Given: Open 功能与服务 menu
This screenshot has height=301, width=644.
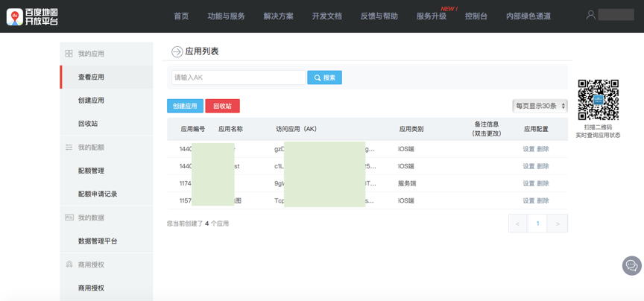Looking at the screenshot, I should (227, 16).
